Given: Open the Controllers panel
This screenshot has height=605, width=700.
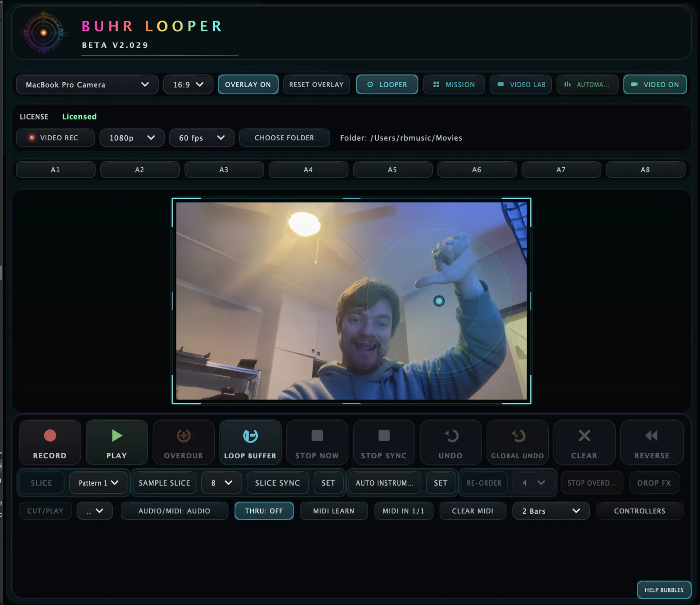Looking at the screenshot, I should tap(640, 511).
